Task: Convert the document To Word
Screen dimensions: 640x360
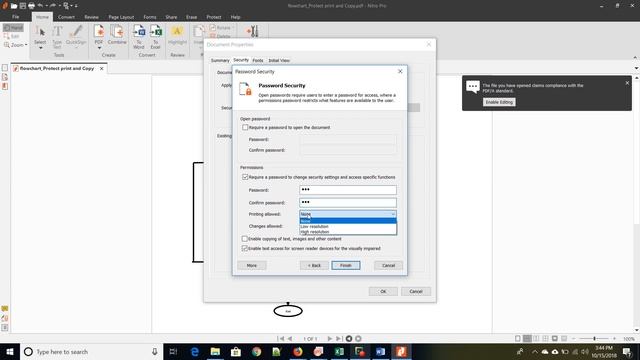Action: (x=139, y=37)
